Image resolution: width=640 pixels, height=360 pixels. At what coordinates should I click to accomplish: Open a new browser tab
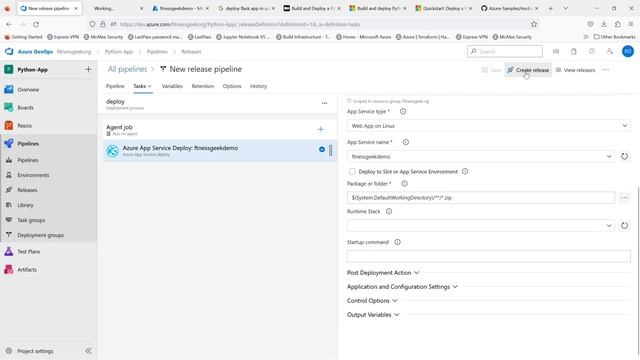point(550,8)
